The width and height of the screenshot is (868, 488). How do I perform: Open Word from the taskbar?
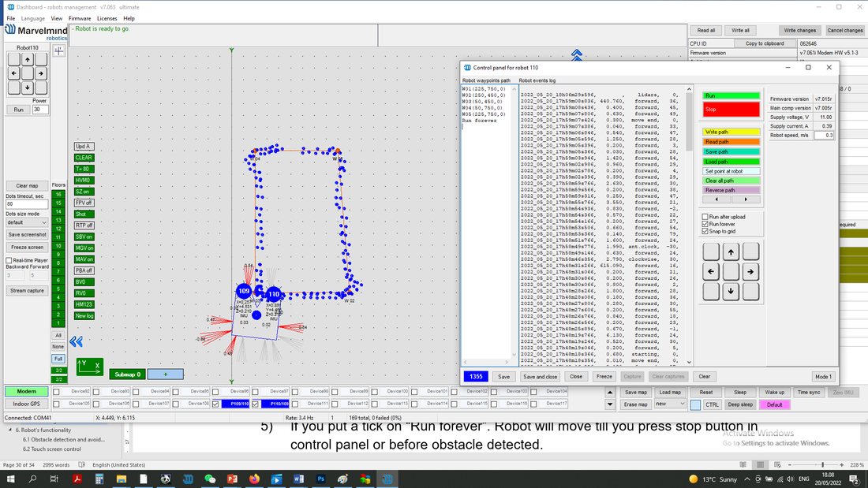pos(298,479)
